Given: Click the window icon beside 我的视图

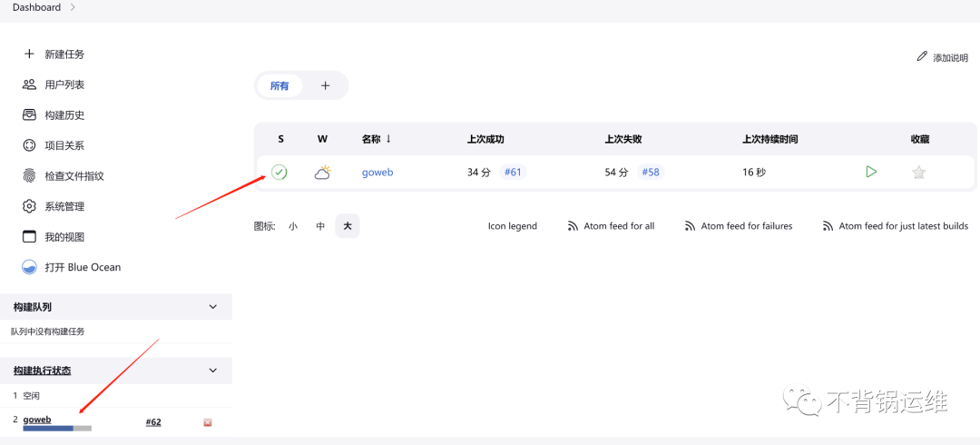Looking at the screenshot, I should pos(29,237).
